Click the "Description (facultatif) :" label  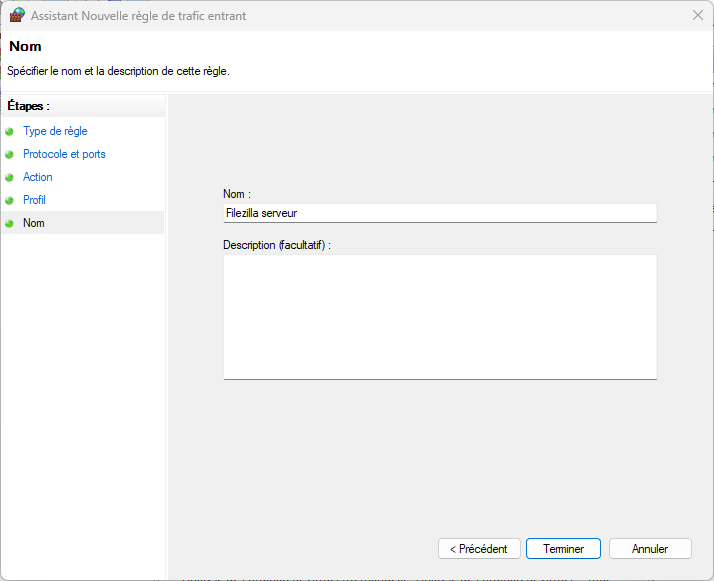click(x=277, y=244)
